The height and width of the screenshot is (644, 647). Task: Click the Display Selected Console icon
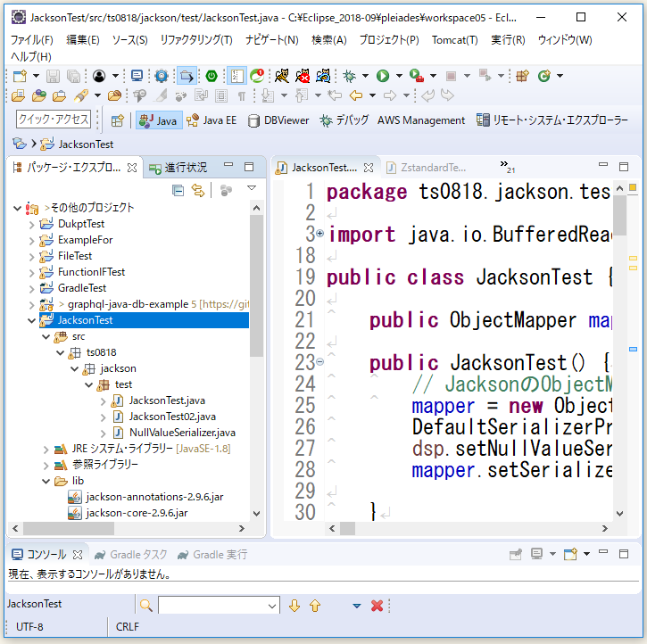[536, 554]
